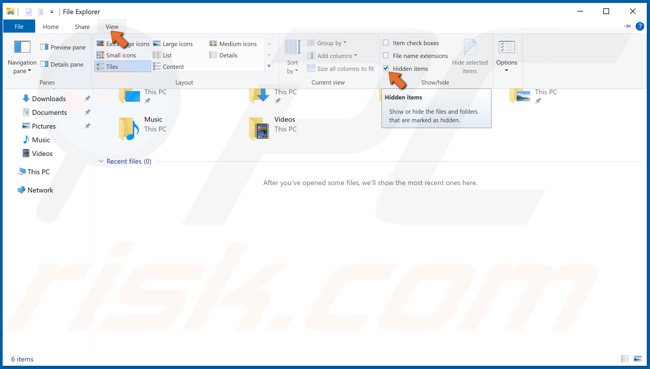
Task: Open the Navigation pane menu
Action: point(22,57)
